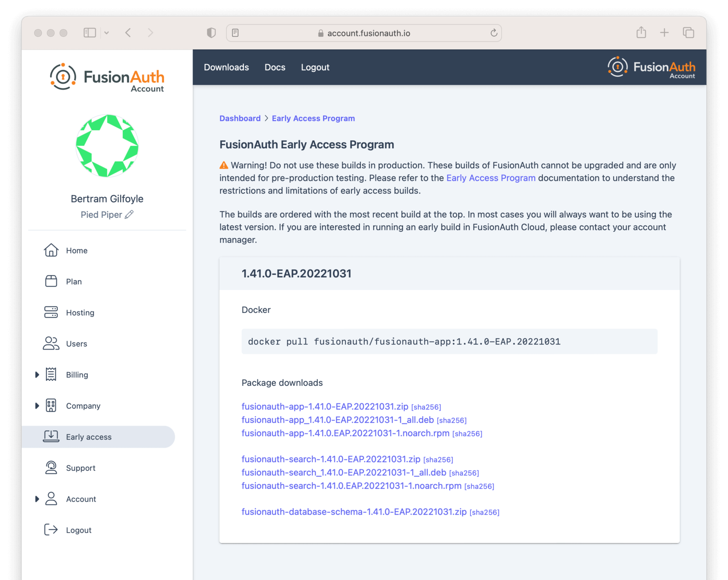Click the Safari share icon
The height and width of the screenshot is (580, 728).
tap(641, 32)
